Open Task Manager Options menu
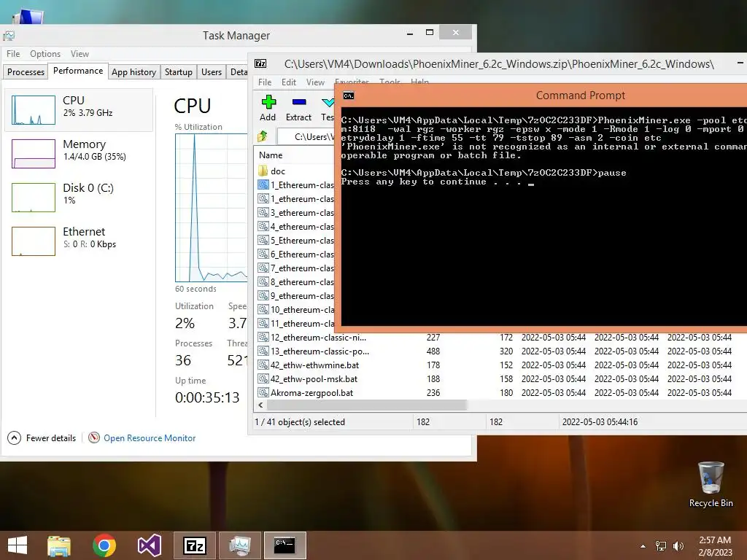The image size is (747, 560). coord(45,54)
